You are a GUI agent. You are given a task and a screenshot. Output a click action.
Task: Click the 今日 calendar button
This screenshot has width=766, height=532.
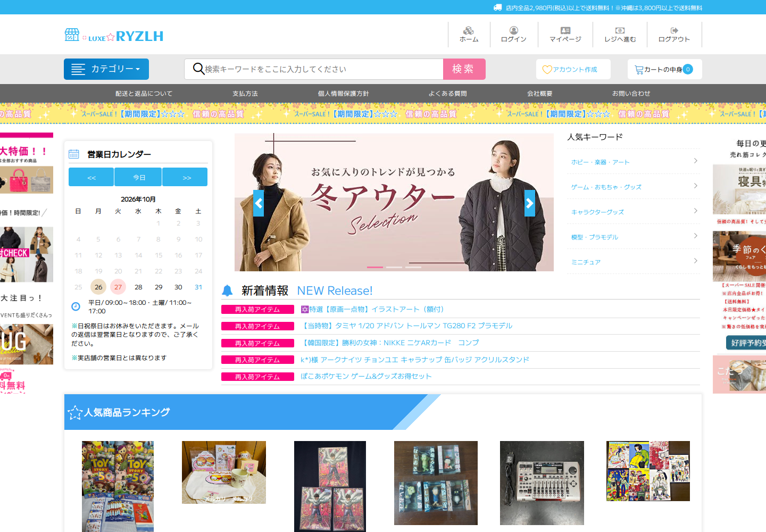tap(139, 177)
